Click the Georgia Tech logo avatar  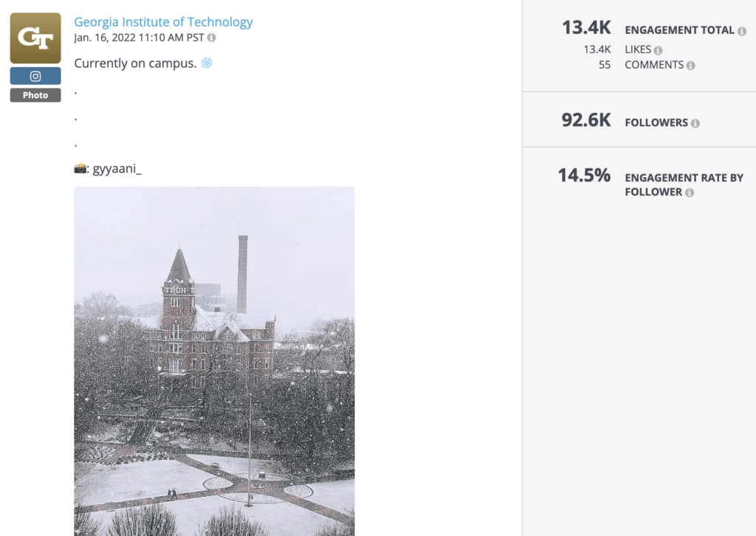tap(35, 37)
